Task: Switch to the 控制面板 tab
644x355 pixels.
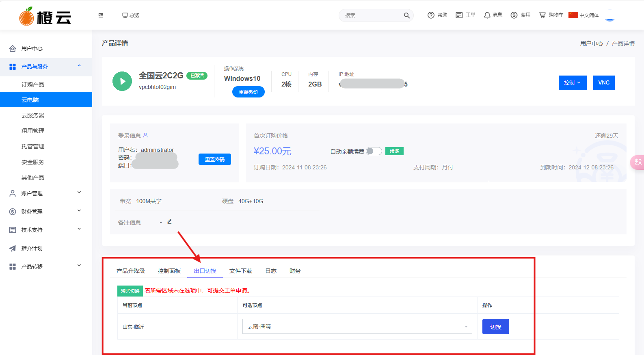Action: tap(169, 271)
